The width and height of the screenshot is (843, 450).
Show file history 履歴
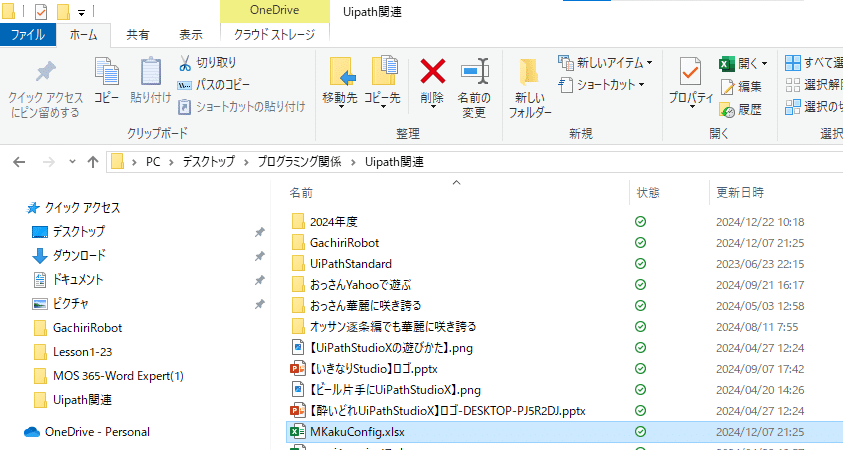[x=740, y=110]
